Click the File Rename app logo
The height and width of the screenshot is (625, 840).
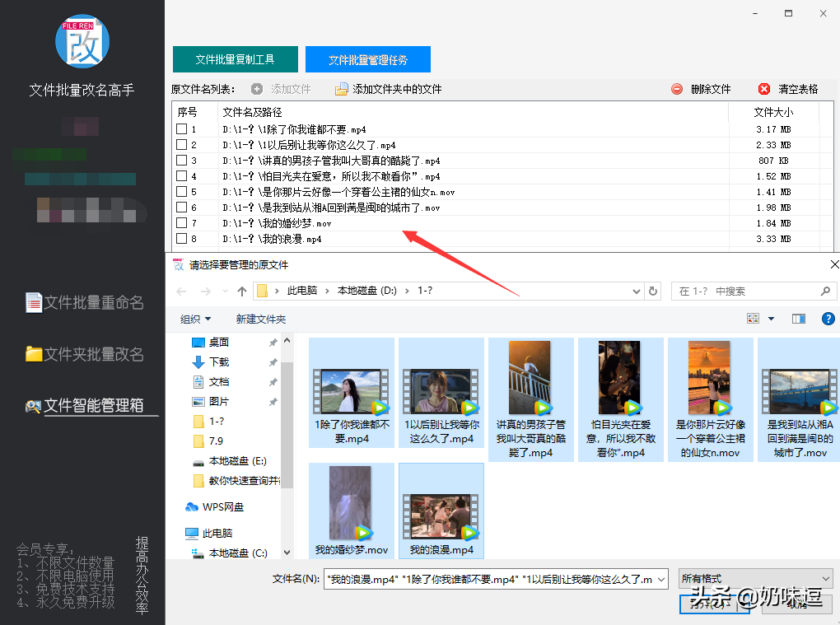click(82, 42)
